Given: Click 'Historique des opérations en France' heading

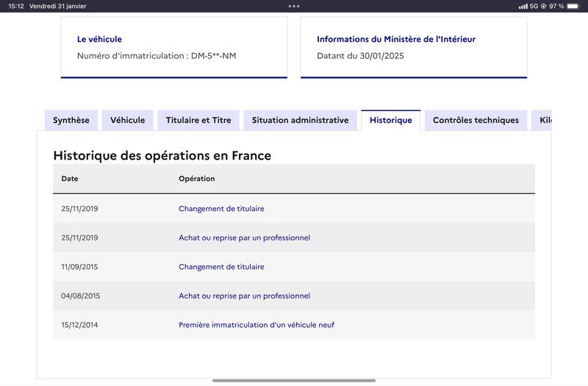Looking at the screenshot, I should tap(162, 155).
